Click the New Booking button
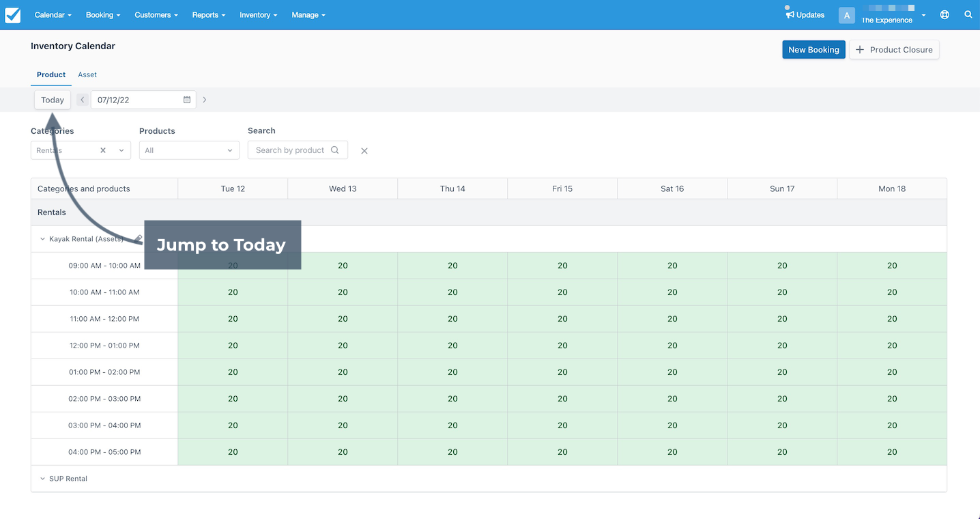 point(813,50)
